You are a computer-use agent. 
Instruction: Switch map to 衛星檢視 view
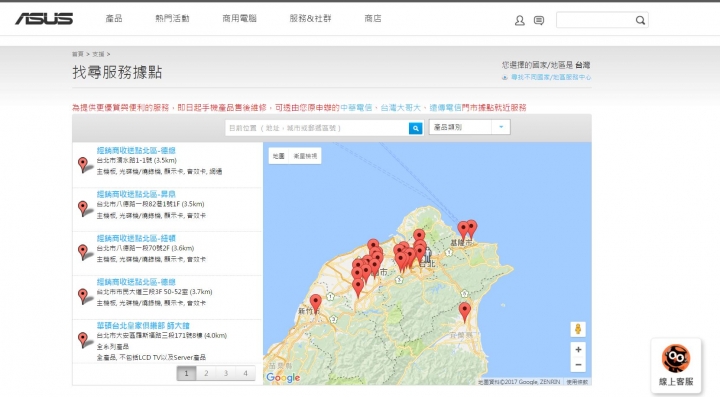click(x=305, y=156)
